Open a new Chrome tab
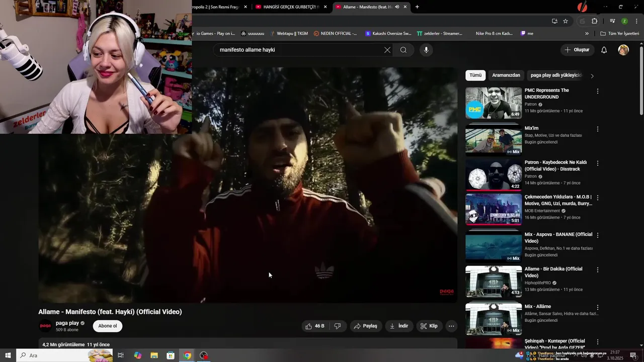Image resolution: width=644 pixels, height=362 pixels. pyautogui.click(x=417, y=7)
